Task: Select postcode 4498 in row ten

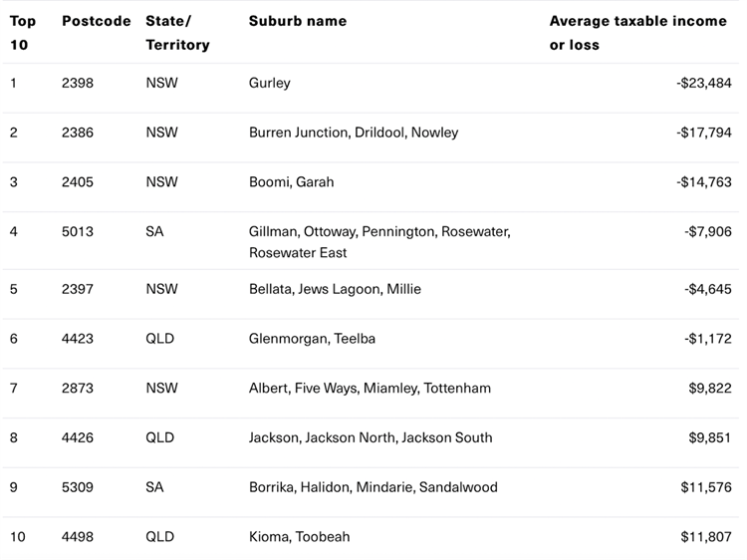Action: pos(78,537)
